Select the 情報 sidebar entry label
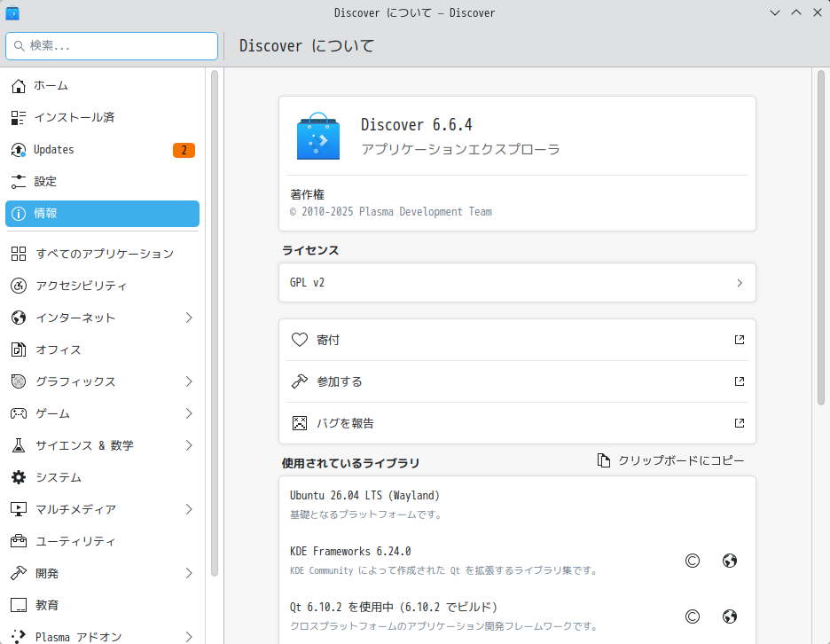Image resolution: width=830 pixels, height=644 pixels. coord(45,214)
